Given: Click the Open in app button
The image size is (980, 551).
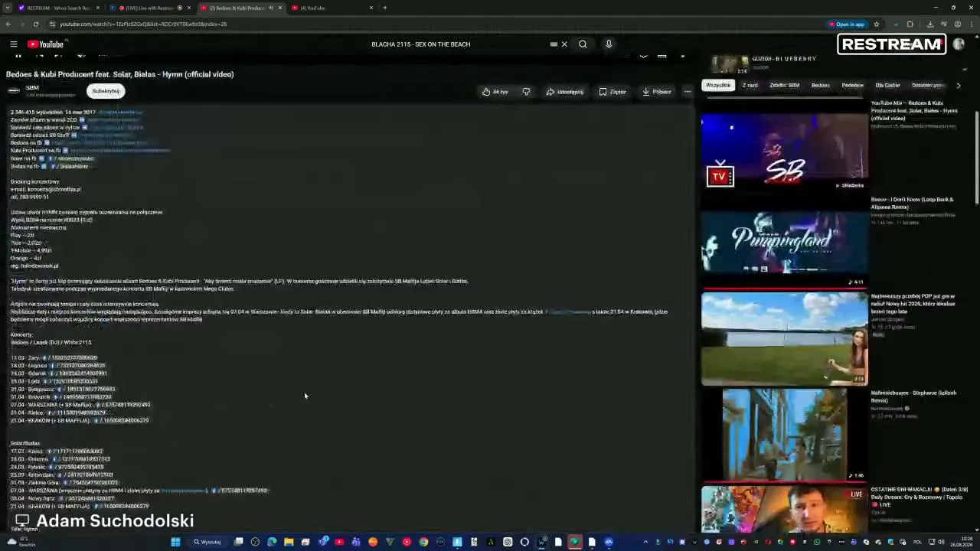Looking at the screenshot, I should 846,24.
